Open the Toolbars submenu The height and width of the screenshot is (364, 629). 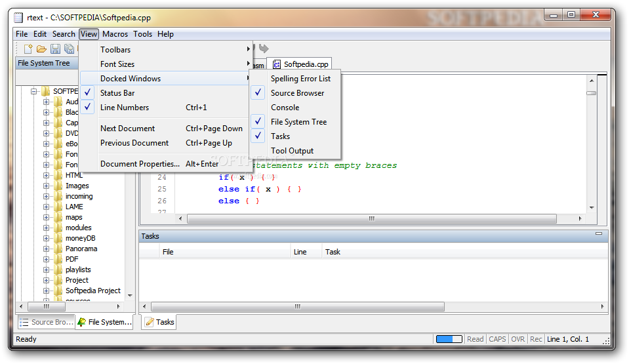coord(165,50)
